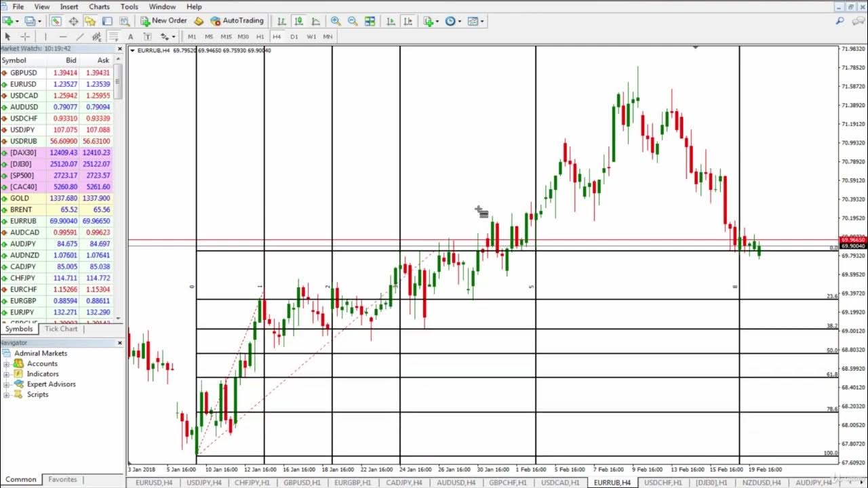This screenshot has height=488, width=868.
Task: Close the Navigator panel
Action: pos(120,343)
